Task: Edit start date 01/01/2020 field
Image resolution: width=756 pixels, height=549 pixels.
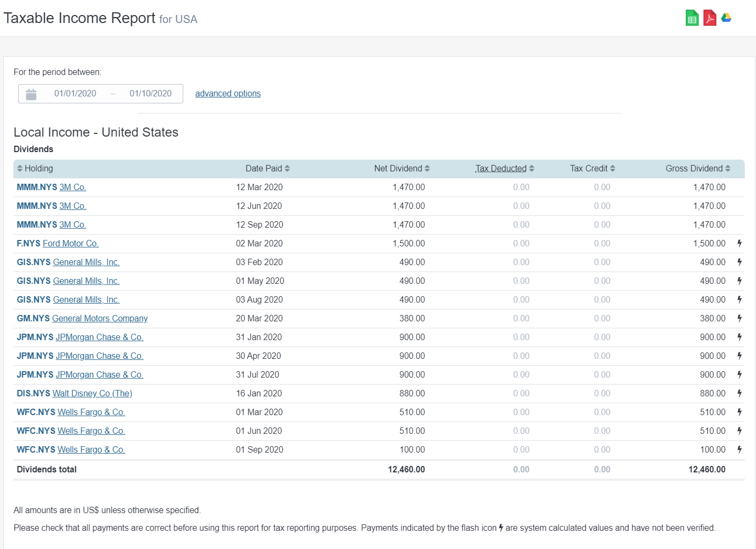Action: (75, 93)
